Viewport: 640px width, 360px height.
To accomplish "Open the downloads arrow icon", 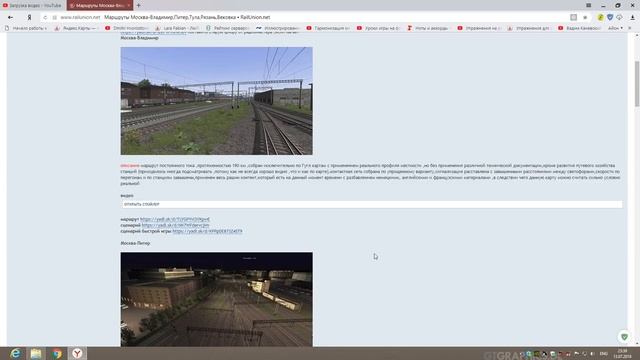I will coord(633,18).
